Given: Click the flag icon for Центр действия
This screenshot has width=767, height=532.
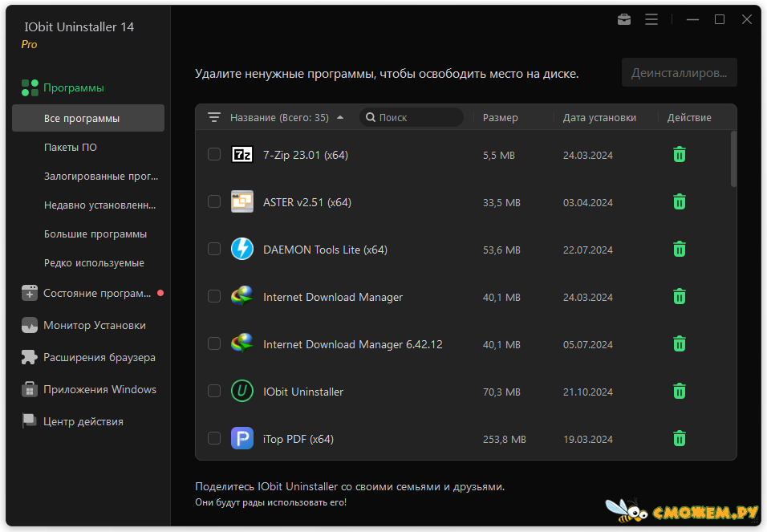Looking at the screenshot, I should click(30, 421).
